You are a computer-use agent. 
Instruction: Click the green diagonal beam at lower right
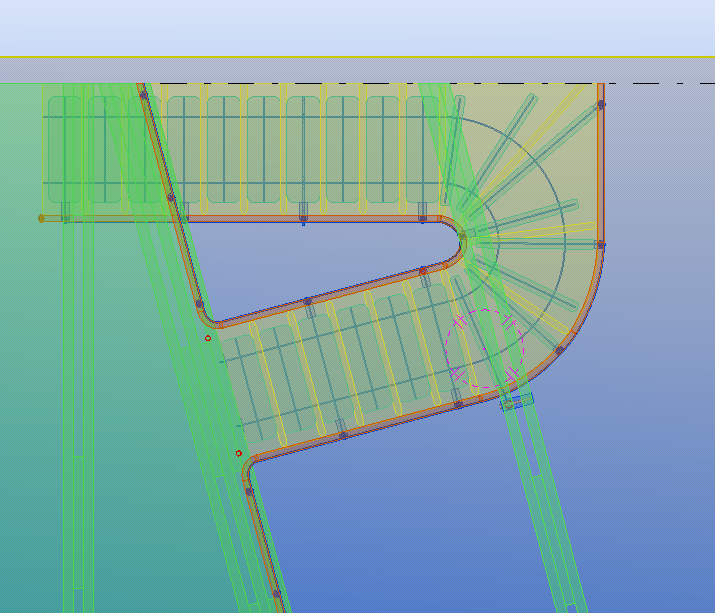pos(550,520)
